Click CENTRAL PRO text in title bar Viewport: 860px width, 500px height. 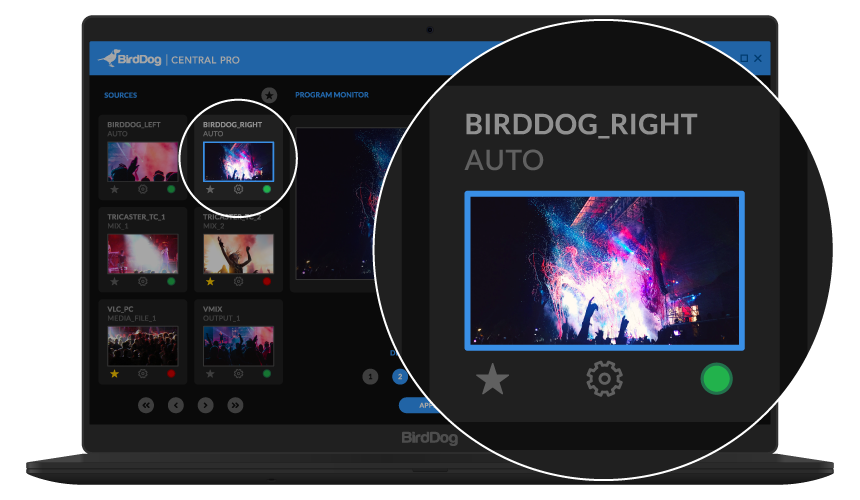click(x=205, y=60)
